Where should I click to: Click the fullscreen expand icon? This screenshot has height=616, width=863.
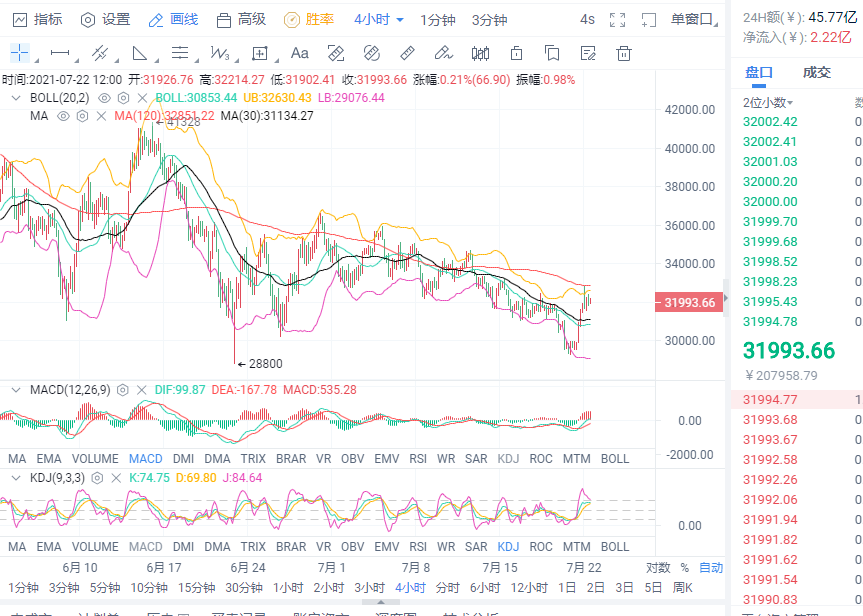618,20
